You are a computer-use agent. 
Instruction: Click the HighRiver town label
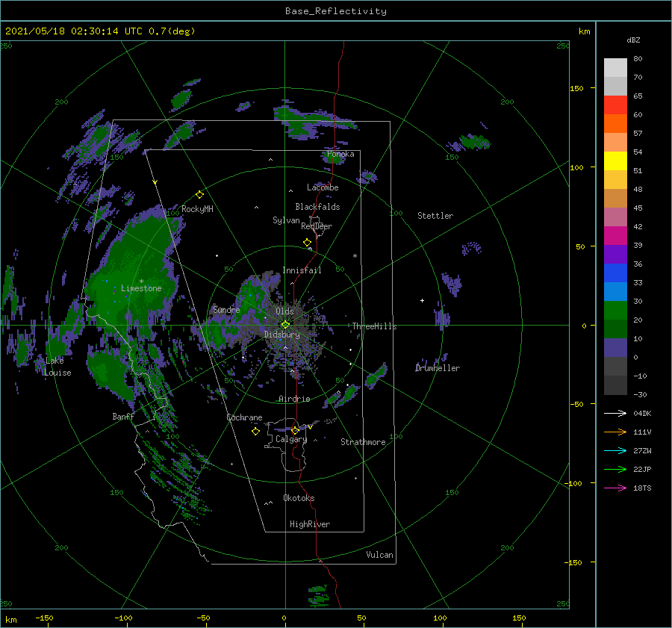pyautogui.click(x=310, y=524)
